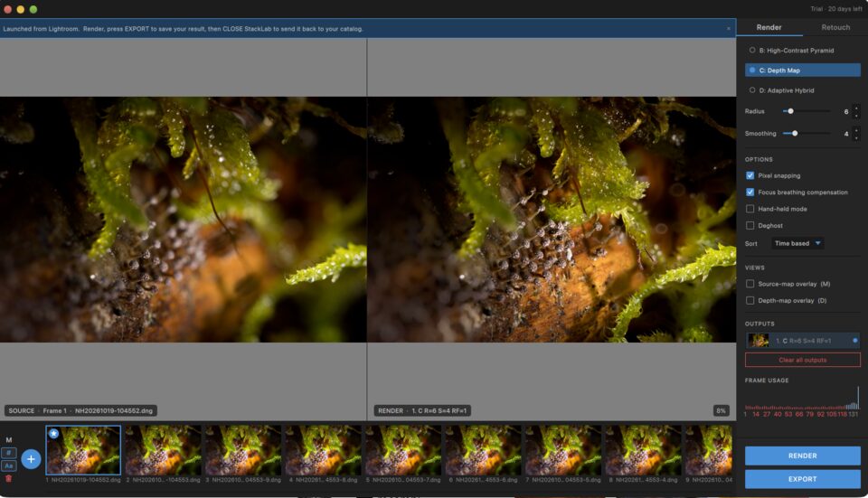Dismiss the Lightroom launch notice banner

[x=729, y=29]
